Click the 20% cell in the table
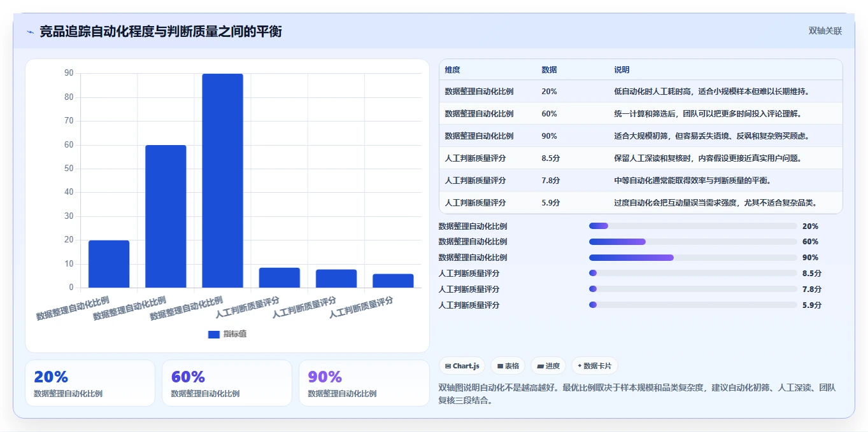This screenshot has height=432, width=868. pyautogui.click(x=549, y=92)
